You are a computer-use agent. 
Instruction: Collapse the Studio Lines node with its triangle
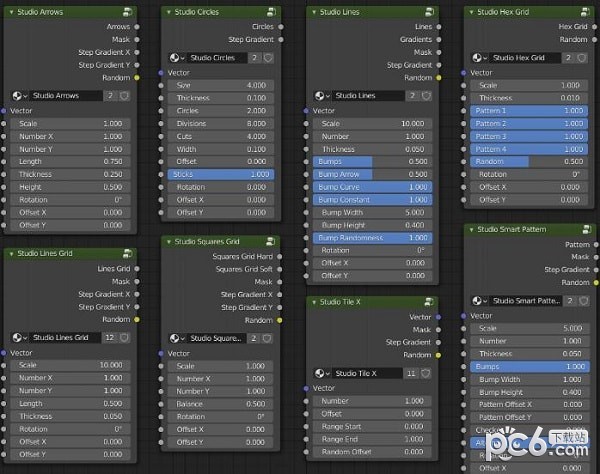click(x=314, y=12)
